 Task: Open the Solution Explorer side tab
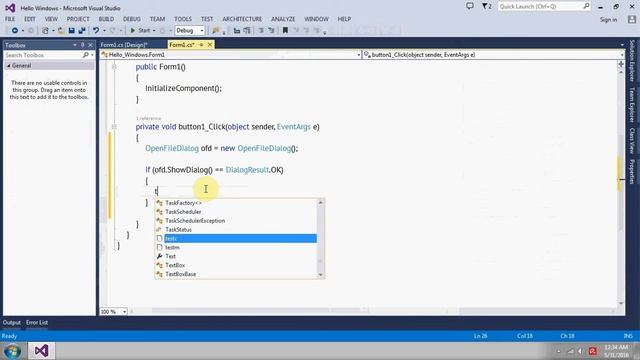click(x=632, y=60)
